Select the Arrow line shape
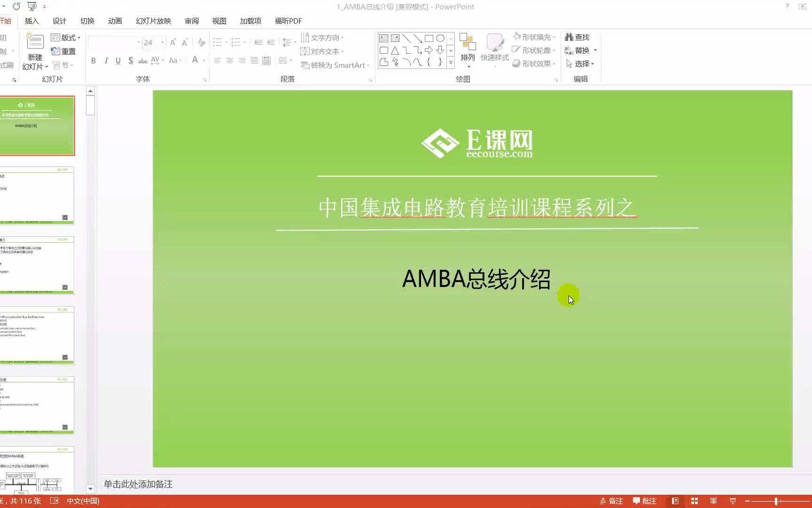Viewport: 812px width, 508px height. pos(418,39)
